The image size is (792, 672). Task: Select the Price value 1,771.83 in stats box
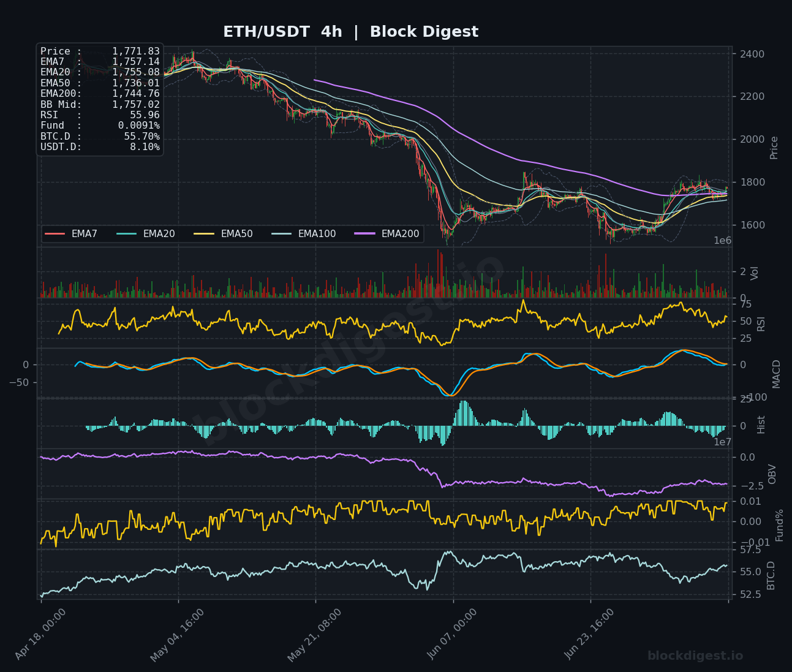136,51
